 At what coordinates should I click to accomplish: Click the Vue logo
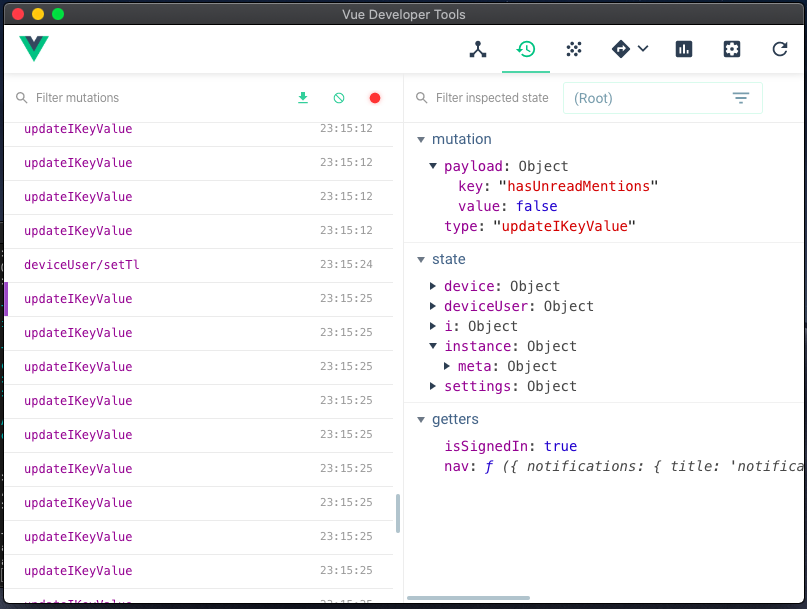point(34,48)
